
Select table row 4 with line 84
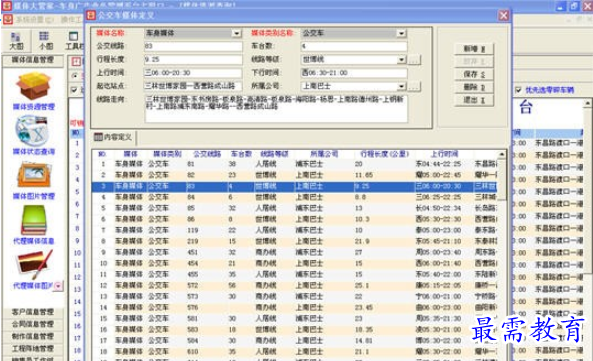click(295, 197)
